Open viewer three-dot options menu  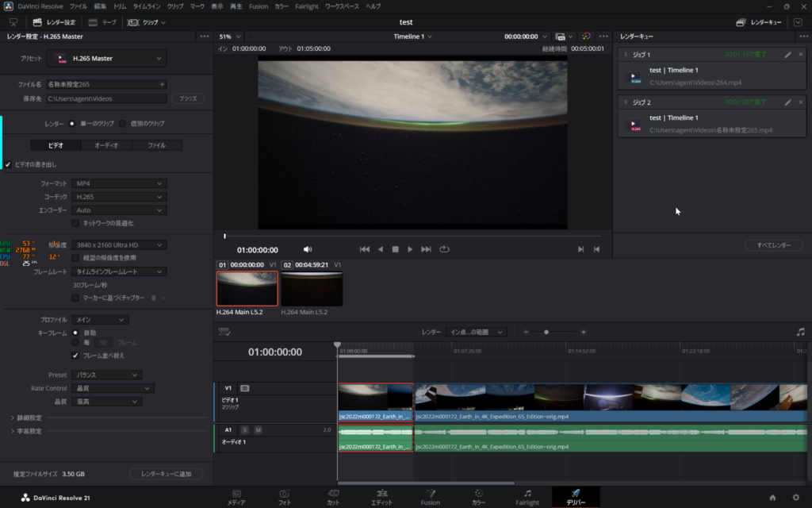(603, 37)
